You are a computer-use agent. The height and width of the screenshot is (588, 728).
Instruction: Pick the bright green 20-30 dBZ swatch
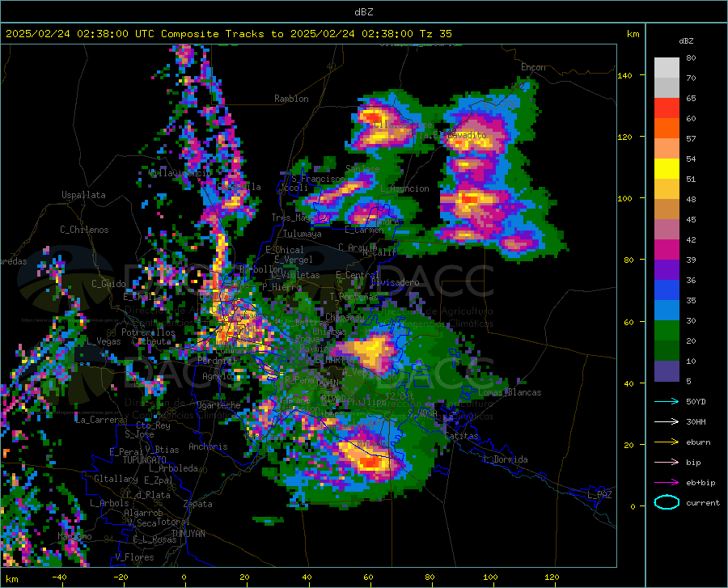(x=667, y=331)
